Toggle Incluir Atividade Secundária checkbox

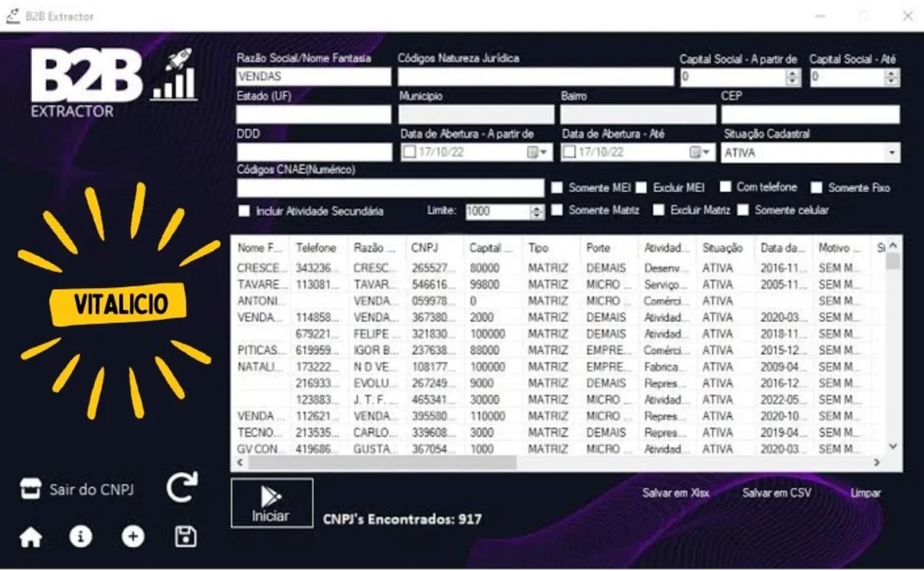(244, 211)
